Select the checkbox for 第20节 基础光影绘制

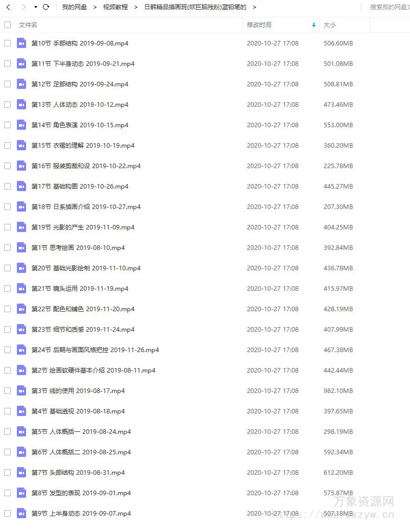[x=8, y=268]
